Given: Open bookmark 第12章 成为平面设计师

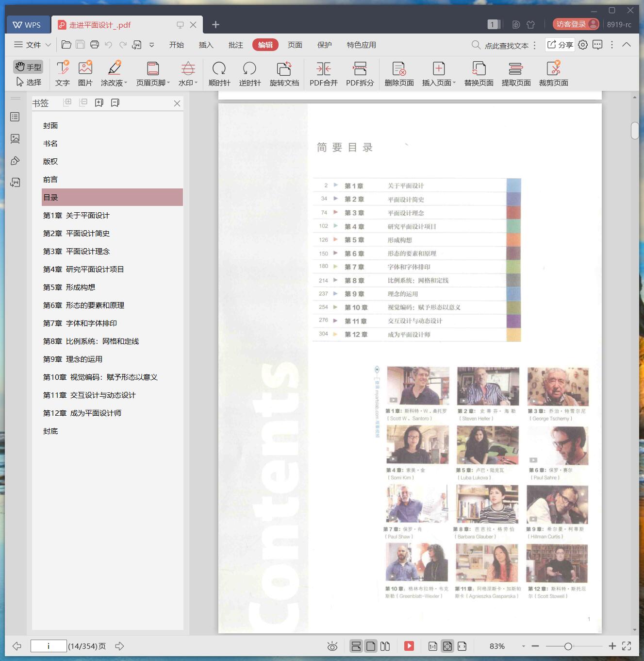Looking at the screenshot, I should pyautogui.click(x=82, y=413).
